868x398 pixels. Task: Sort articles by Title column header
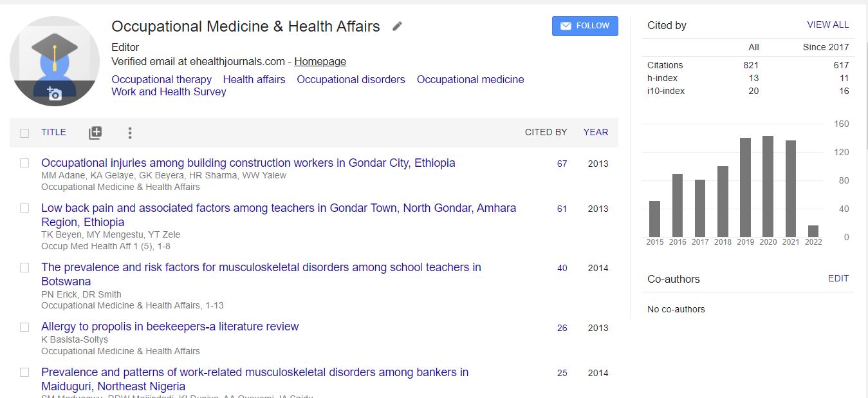click(53, 132)
